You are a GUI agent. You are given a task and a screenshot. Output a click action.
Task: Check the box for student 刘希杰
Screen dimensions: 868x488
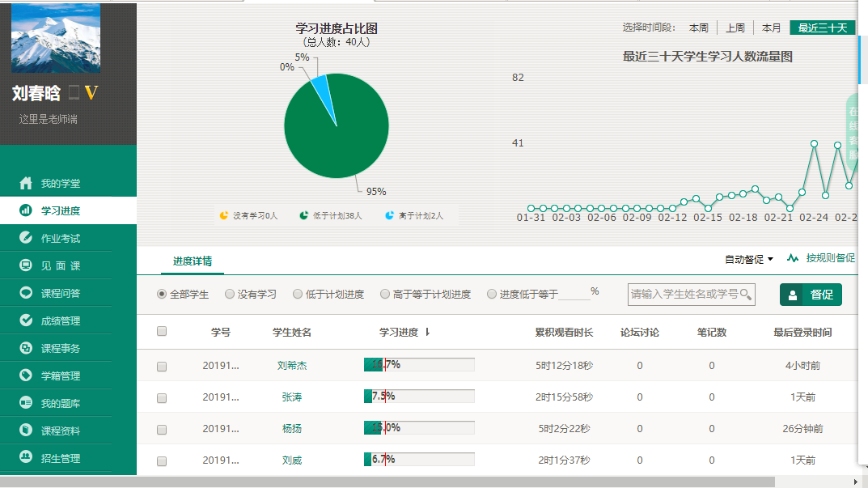pos(162,367)
